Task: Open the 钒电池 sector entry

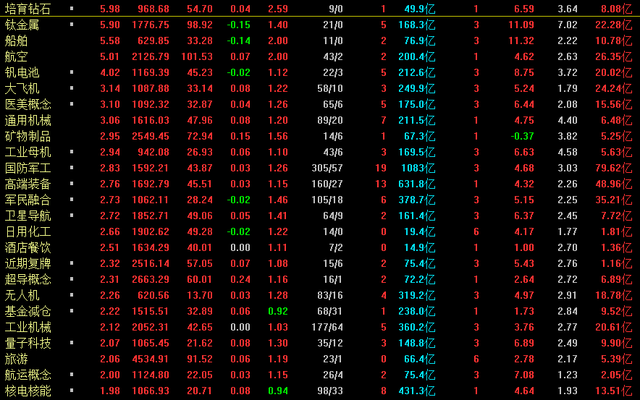Action: click(22, 73)
